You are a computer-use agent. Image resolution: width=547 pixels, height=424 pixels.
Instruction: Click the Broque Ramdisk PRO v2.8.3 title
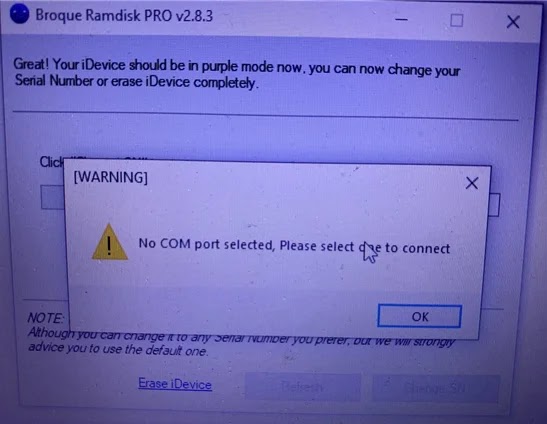[124, 16]
